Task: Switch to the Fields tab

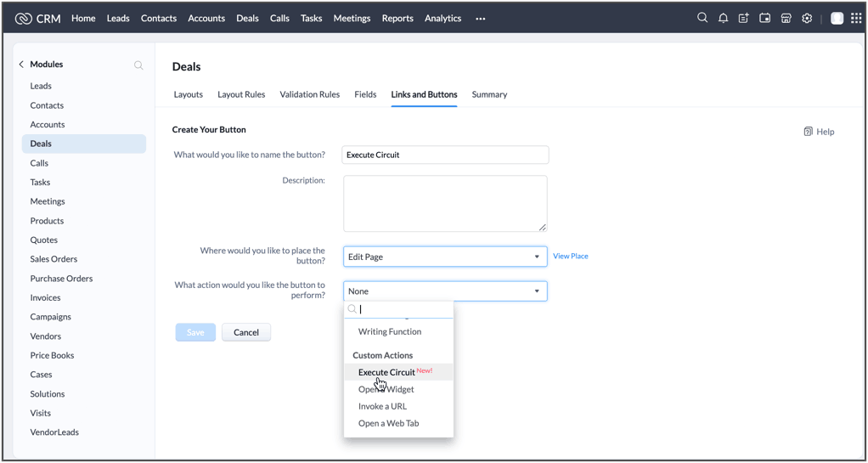Action: tap(365, 94)
